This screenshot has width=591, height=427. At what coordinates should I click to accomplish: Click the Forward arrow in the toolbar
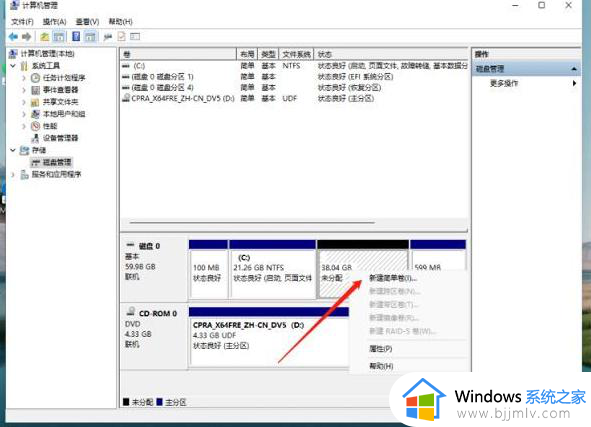26,37
